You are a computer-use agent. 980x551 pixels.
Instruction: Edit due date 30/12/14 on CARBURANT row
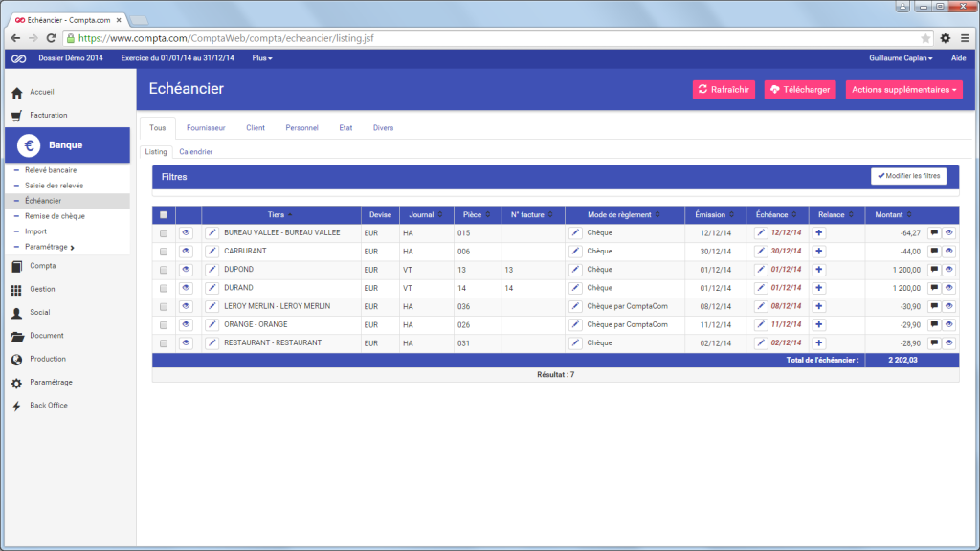coord(761,252)
